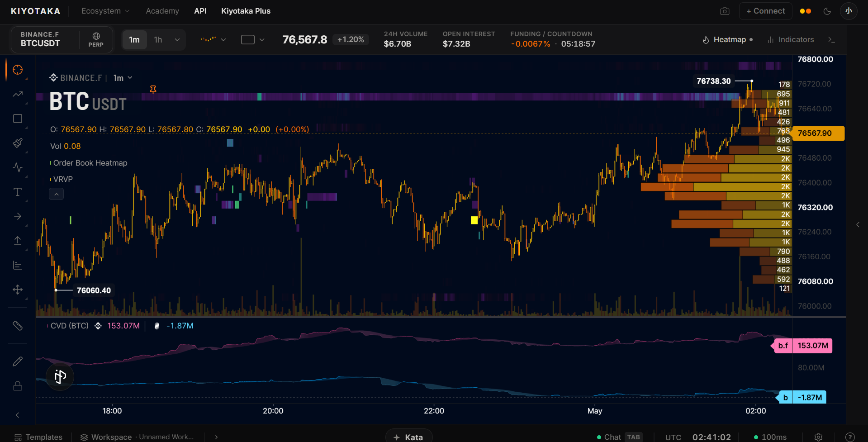The height and width of the screenshot is (442, 868).
Task: Click the b.f 153.07M CVD value tag
Action: (x=803, y=346)
